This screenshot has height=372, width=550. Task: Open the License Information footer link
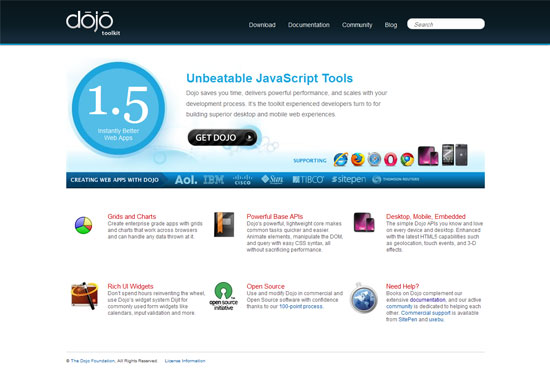[185, 361]
